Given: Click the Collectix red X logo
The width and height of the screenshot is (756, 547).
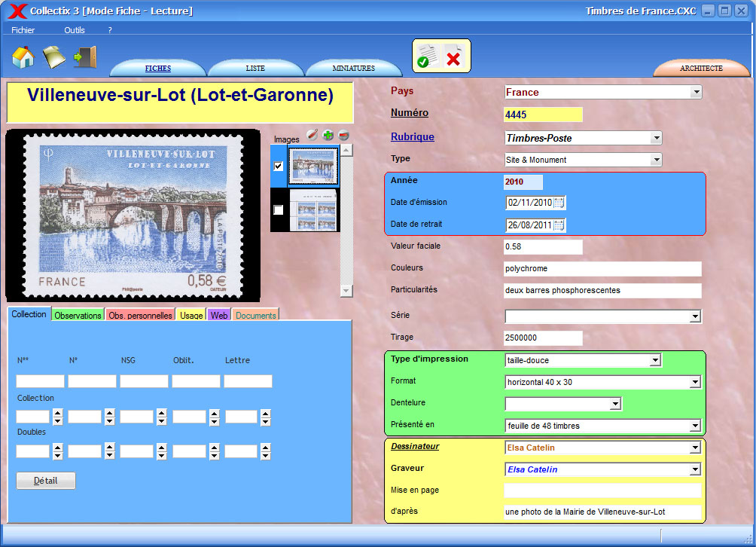Looking at the screenshot, I should tap(17, 11).
